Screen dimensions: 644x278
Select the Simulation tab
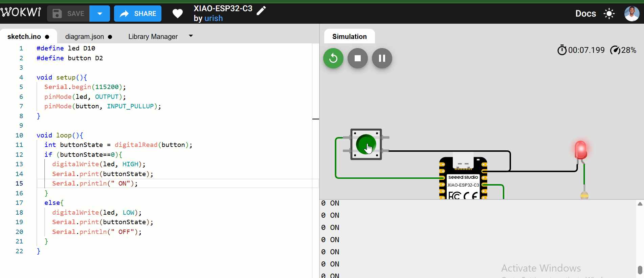point(349,36)
